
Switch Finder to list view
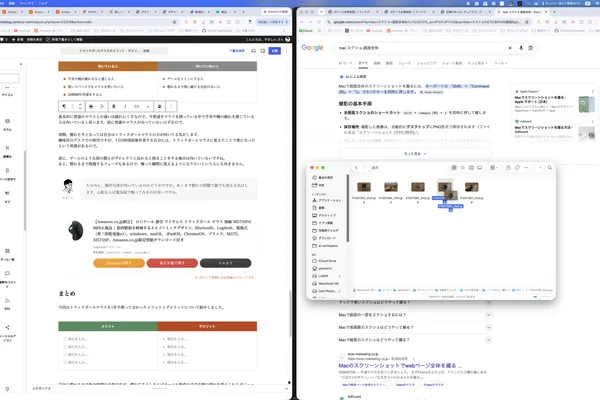[462, 168]
